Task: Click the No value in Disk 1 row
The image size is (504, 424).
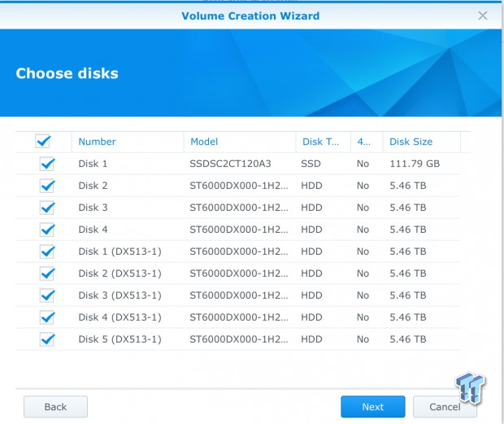Action: pyautogui.click(x=363, y=164)
